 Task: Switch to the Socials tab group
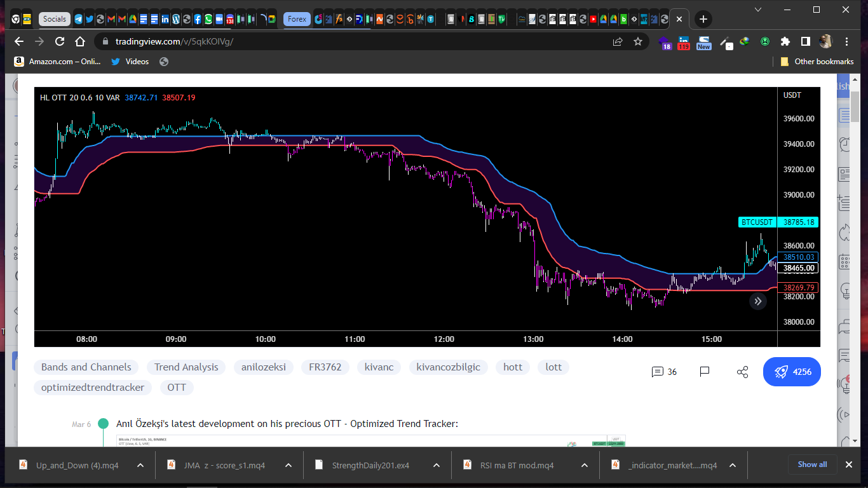[x=55, y=19]
